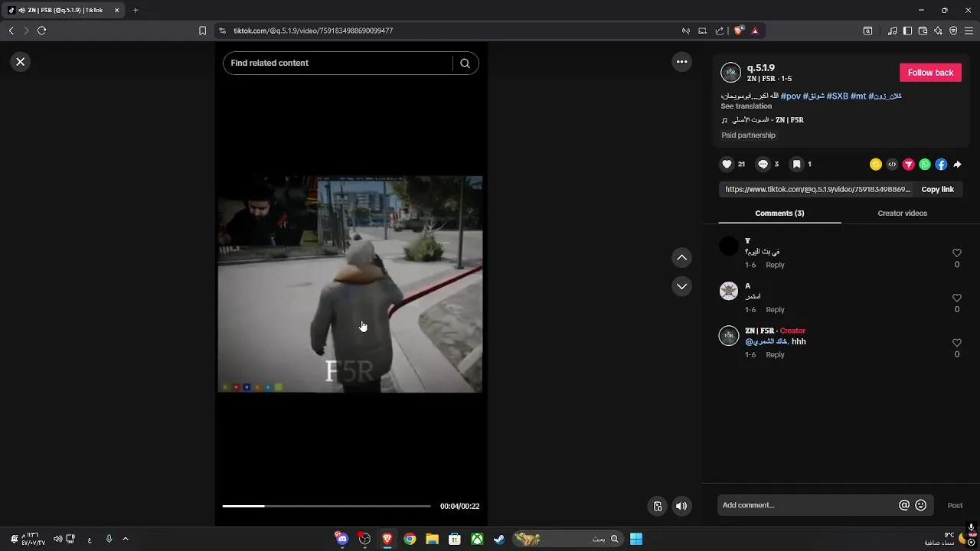Screen dimensions: 980x551
Task: Click the video player frame
Action: pos(351,284)
